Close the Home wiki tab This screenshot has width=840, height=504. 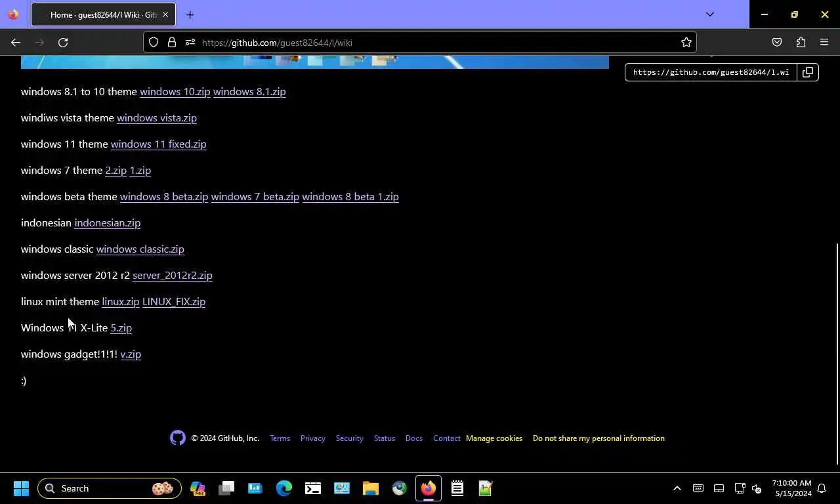(x=165, y=14)
